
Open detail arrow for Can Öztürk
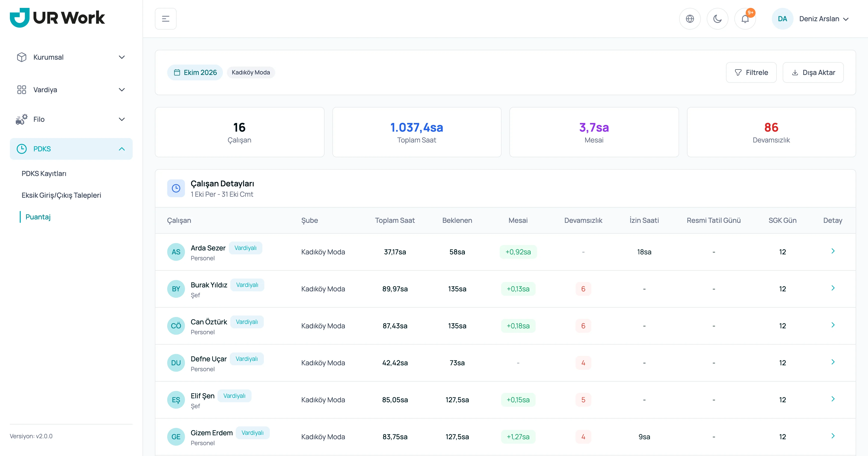[x=833, y=325]
